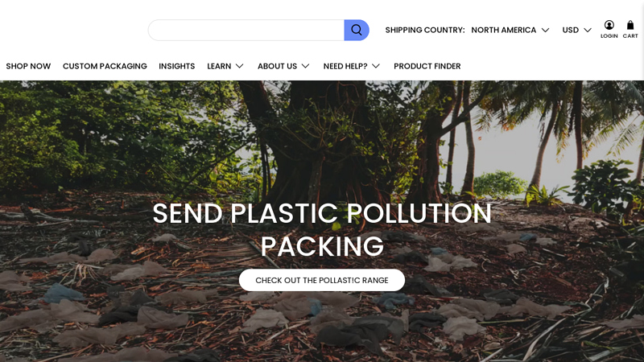Go to Custom Packaging page
This screenshot has height=362, width=644.
point(105,66)
